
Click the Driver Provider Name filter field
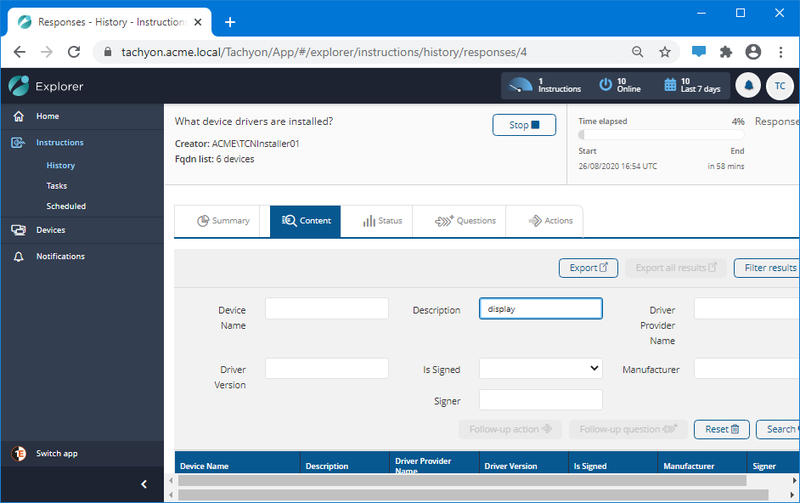[747, 309]
